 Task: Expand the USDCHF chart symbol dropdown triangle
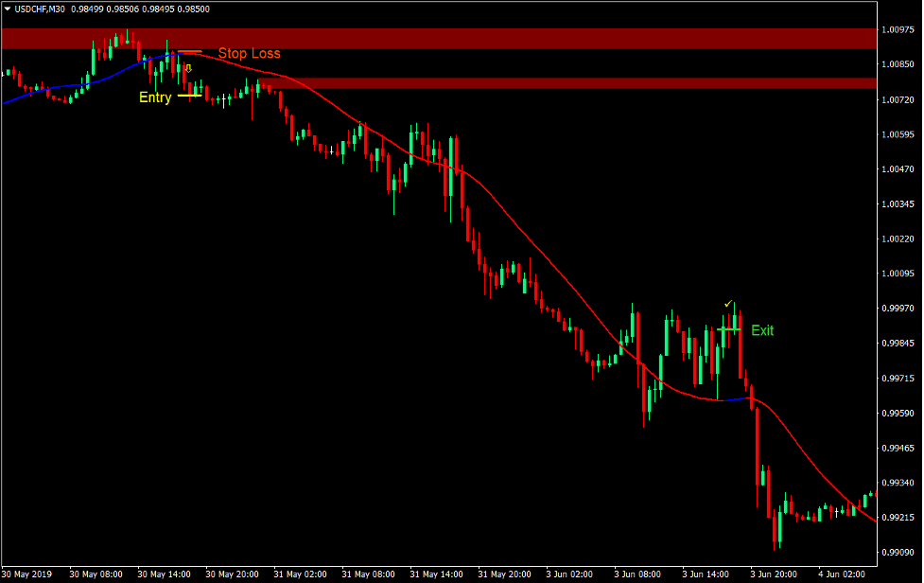[9, 9]
